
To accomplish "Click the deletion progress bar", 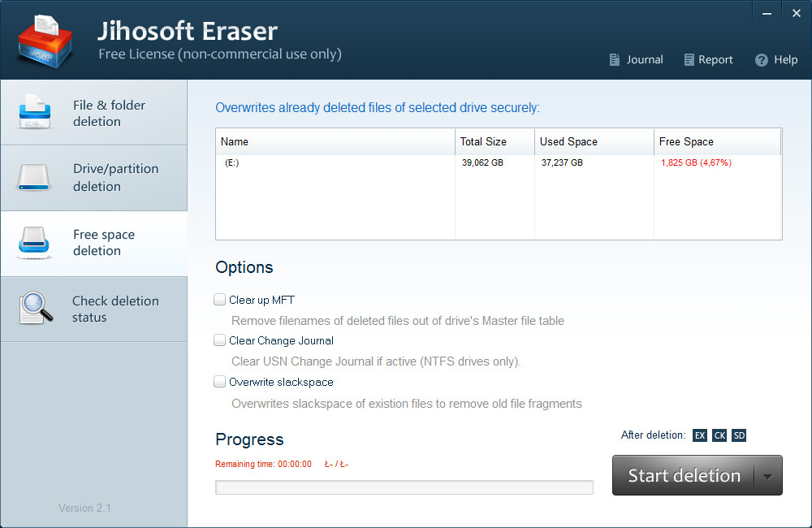I will tap(404, 487).
